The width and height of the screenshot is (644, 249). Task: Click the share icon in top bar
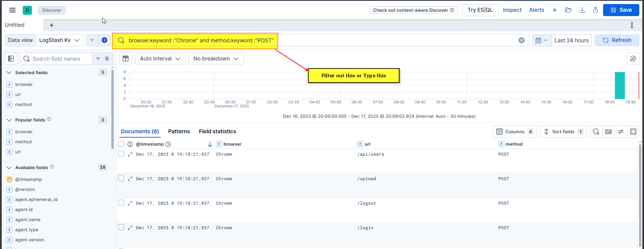tap(595, 10)
